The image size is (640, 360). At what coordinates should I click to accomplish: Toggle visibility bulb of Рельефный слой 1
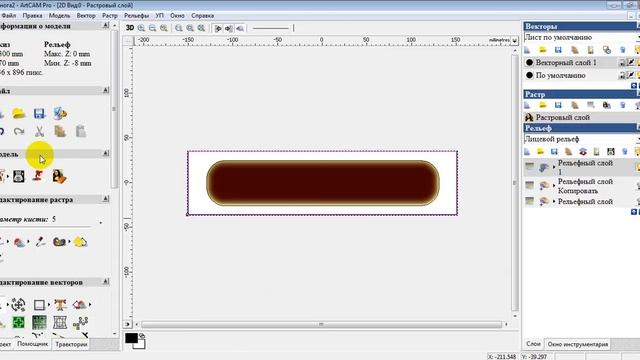click(637, 167)
